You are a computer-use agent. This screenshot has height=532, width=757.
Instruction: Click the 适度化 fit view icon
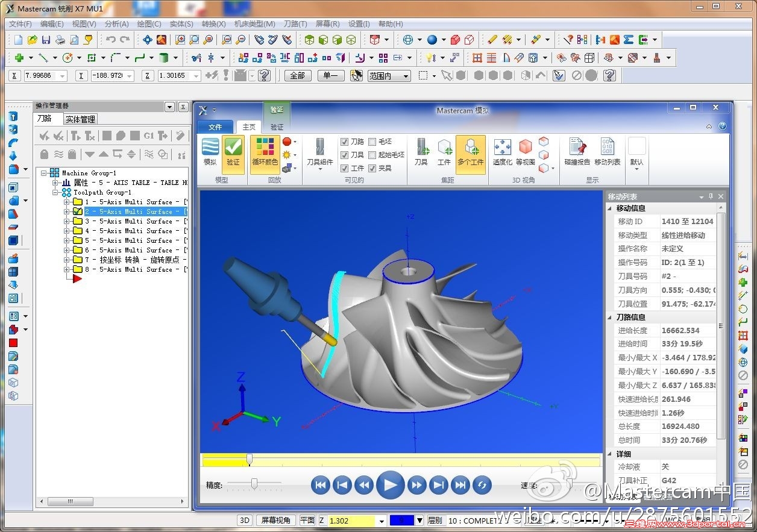pyautogui.click(x=503, y=152)
